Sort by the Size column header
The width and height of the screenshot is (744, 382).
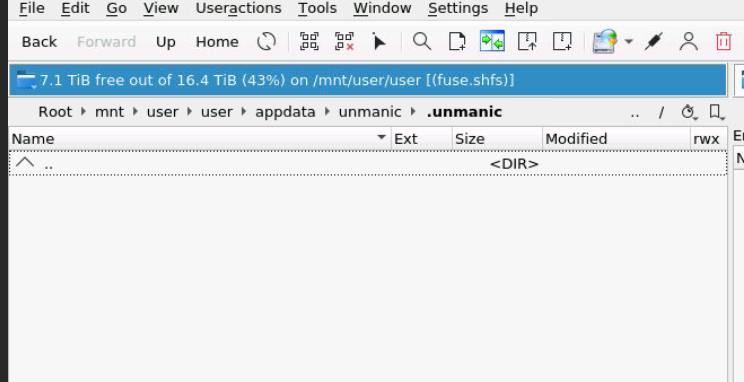[497, 139]
